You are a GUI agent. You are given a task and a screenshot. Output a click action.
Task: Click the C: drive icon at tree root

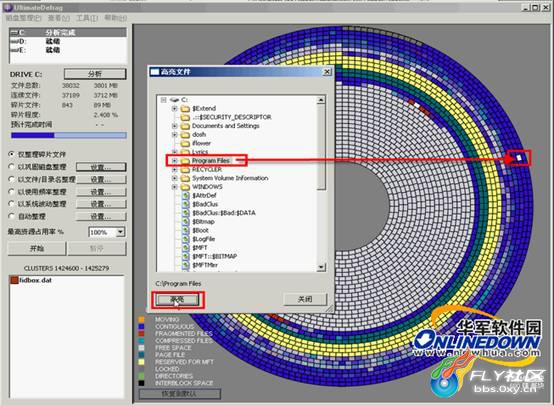pyautogui.click(x=175, y=100)
